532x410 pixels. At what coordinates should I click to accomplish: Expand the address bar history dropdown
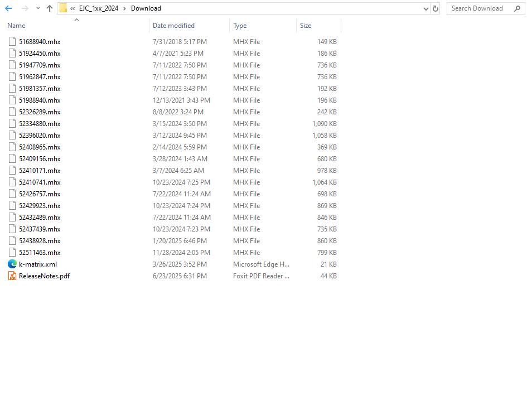click(426, 9)
